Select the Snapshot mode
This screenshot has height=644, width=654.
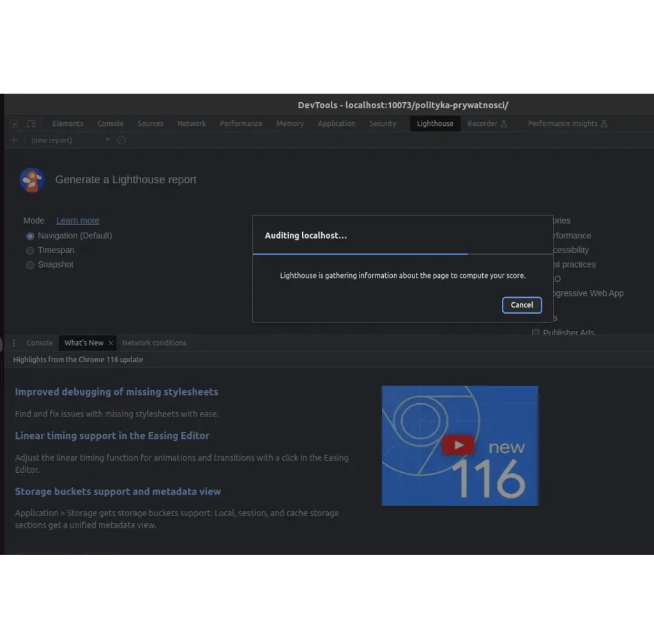(30, 264)
